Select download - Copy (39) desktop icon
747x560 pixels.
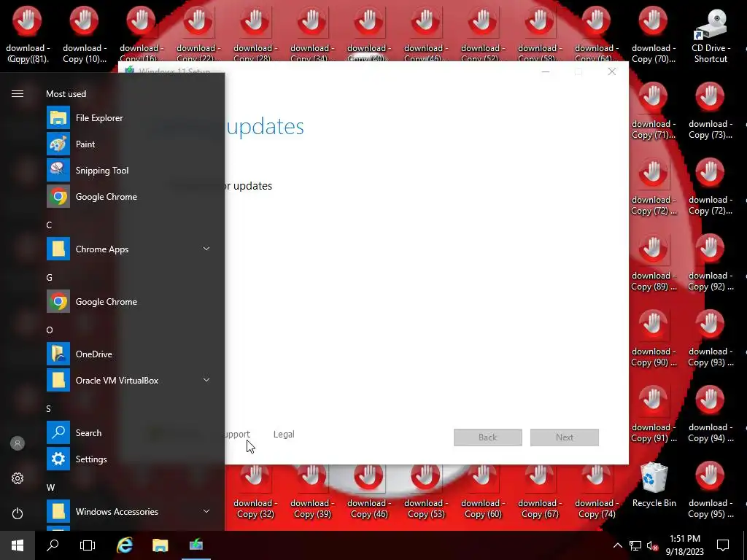[312, 492]
